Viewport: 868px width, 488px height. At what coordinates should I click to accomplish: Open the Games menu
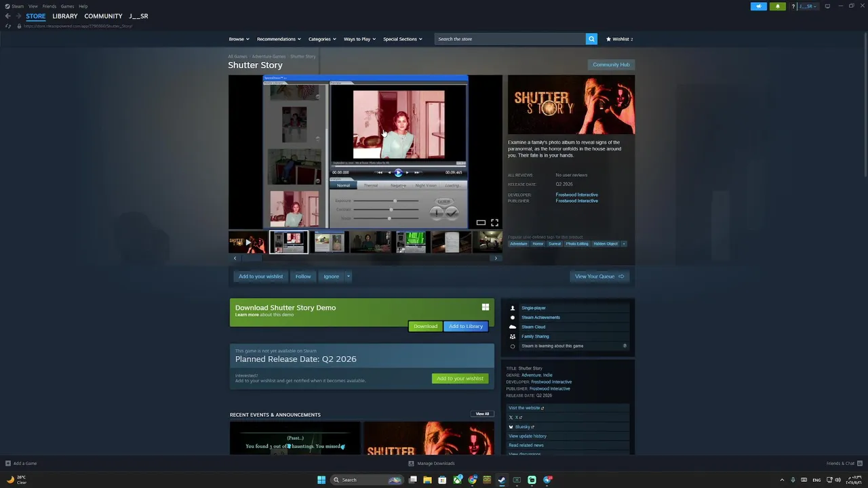click(67, 6)
